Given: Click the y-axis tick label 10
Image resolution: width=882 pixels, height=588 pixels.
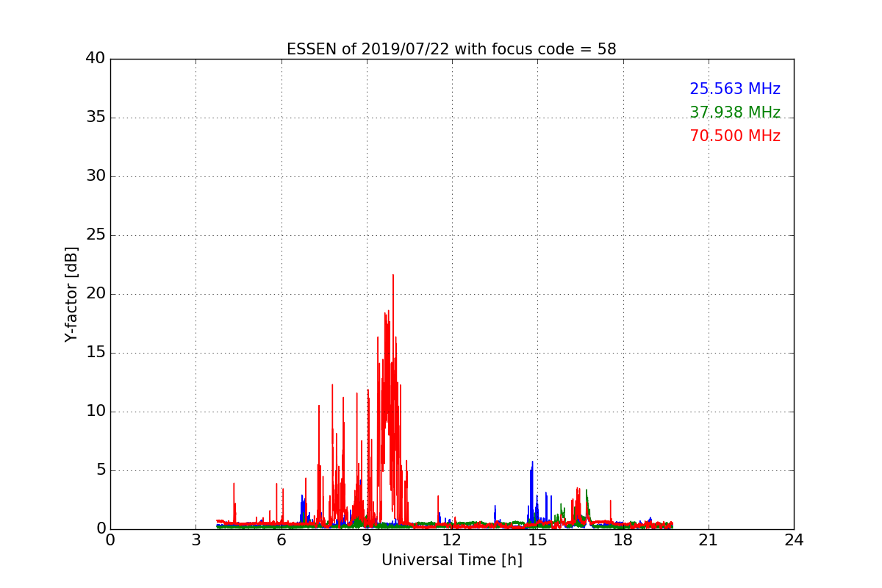Looking at the screenshot, I should click(96, 412).
